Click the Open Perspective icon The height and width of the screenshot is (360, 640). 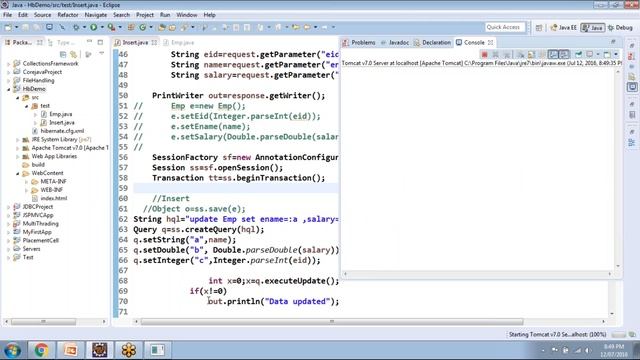[x=539, y=28]
